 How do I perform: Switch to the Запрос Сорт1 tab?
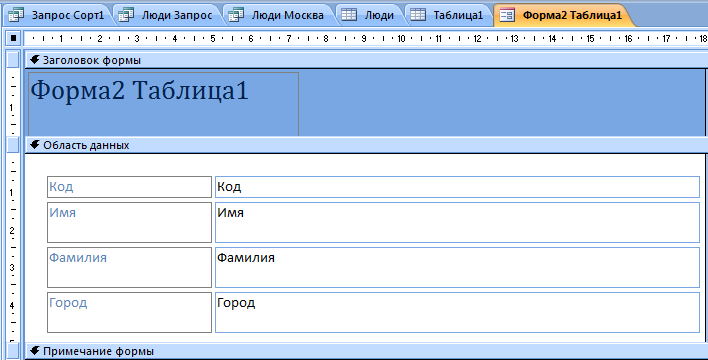pos(59,15)
